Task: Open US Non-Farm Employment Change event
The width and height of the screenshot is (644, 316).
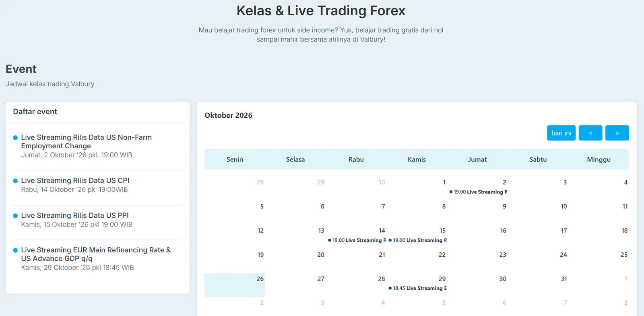Action: pyautogui.click(x=87, y=141)
